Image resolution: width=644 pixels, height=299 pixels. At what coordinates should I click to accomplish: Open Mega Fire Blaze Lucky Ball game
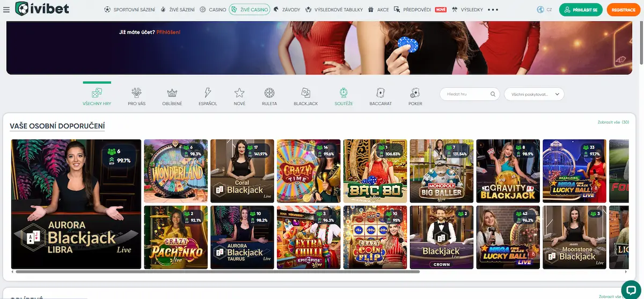[x=508, y=237]
